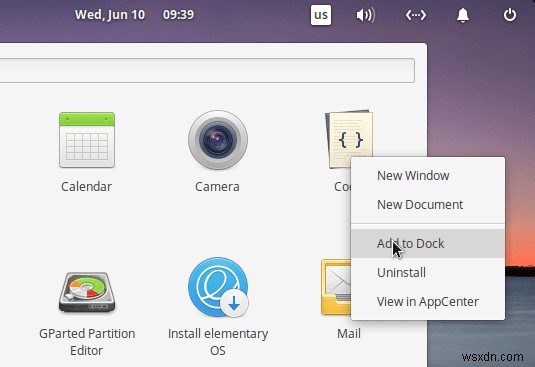Click the 09:39 clock in the panel

pos(178,15)
